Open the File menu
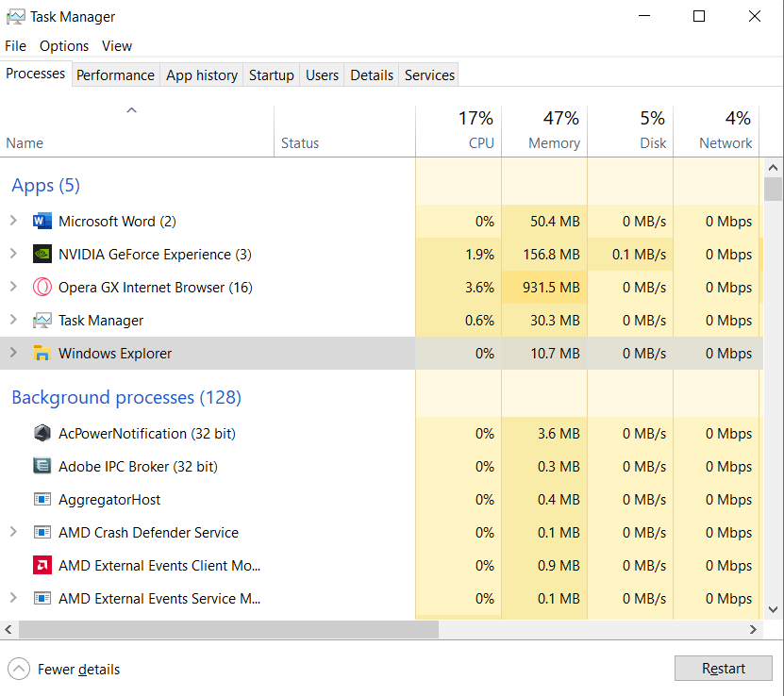784x696 pixels. (15, 46)
